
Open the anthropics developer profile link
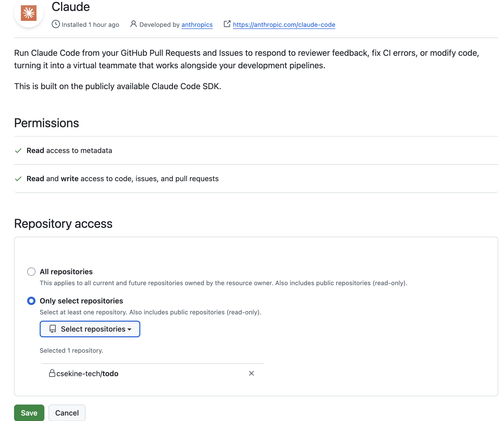click(197, 25)
